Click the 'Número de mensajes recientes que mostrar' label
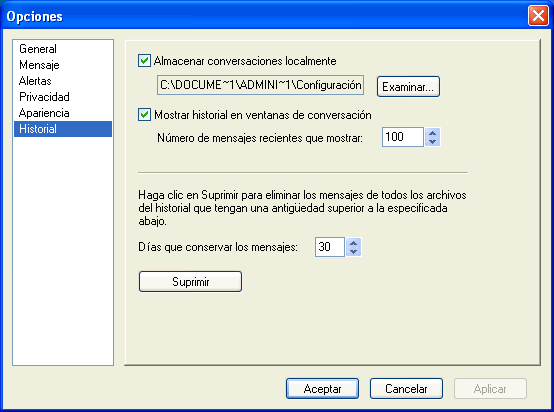 tap(260, 138)
